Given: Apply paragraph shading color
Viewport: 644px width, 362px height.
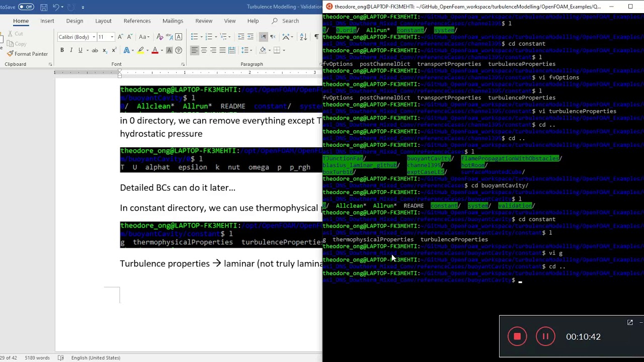Looking at the screenshot, I should (x=262, y=50).
